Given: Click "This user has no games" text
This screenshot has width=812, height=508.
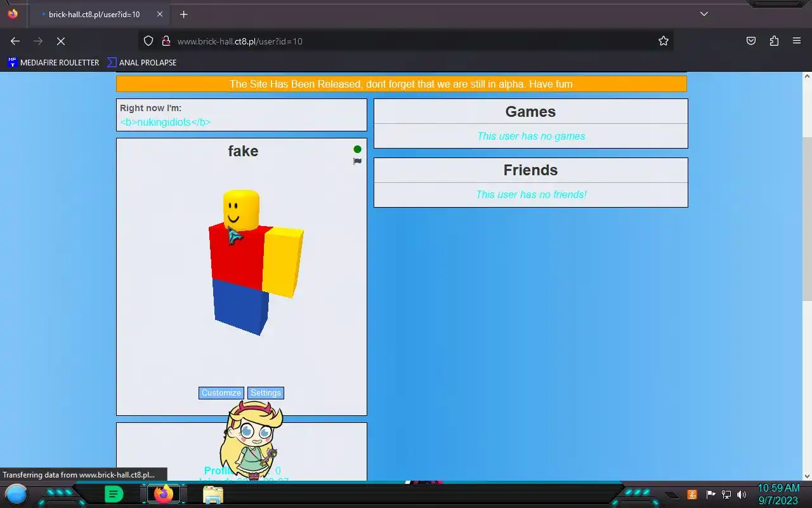Looking at the screenshot, I should click(x=531, y=136).
